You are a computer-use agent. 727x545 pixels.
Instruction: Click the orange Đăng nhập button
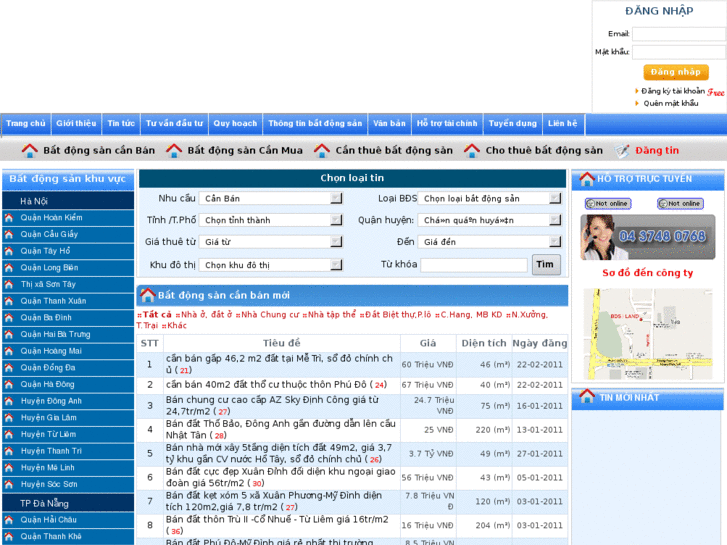pos(676,72)
